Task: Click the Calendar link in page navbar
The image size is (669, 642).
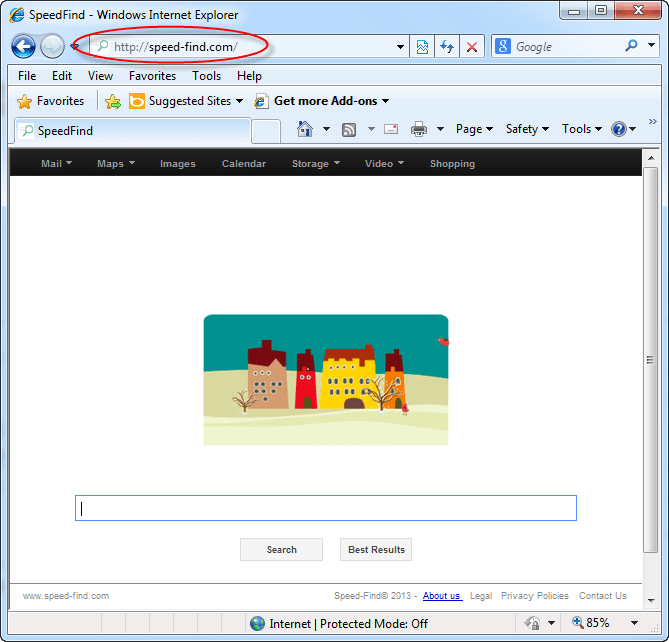Action: [x=244, y=163]
